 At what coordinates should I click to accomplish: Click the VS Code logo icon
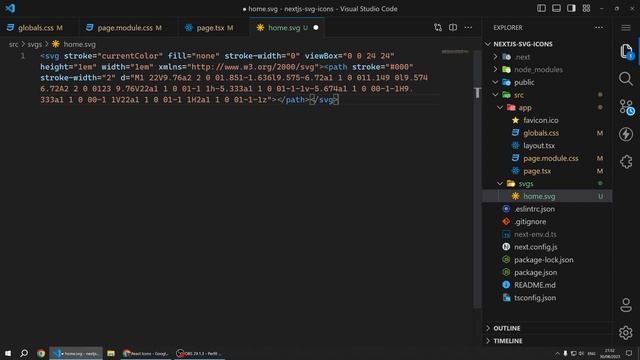point(10,8)
